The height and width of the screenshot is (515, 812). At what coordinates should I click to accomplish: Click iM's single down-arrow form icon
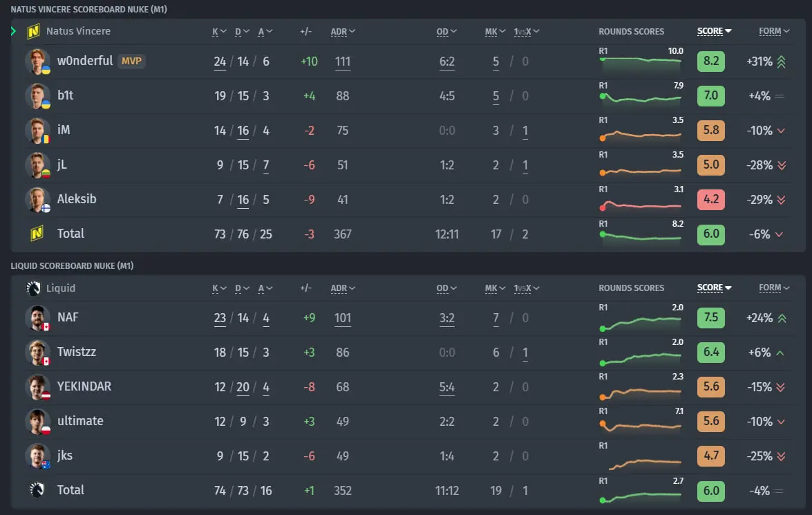[781, 131]
